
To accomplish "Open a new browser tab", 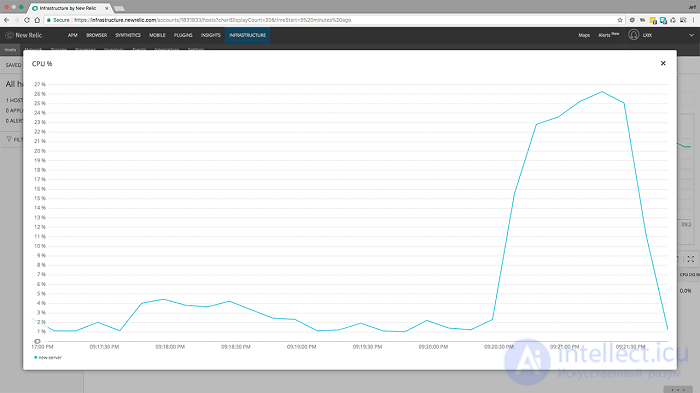I will coord(119,8).
